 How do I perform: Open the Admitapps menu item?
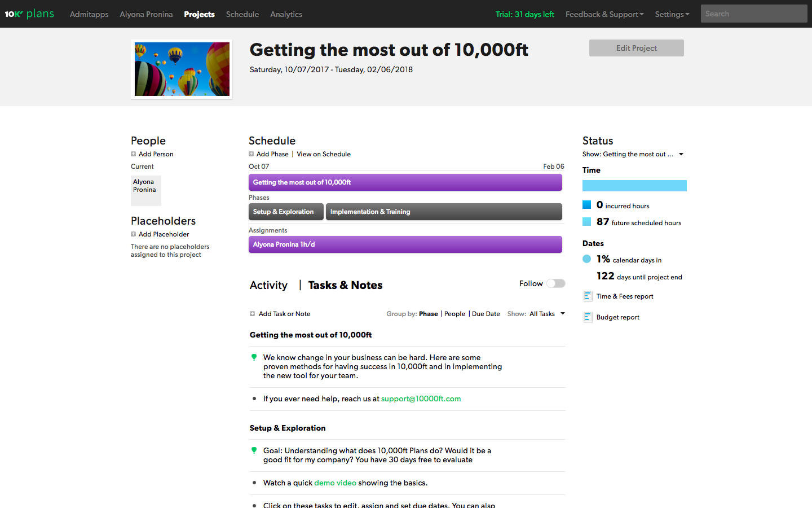pos(89,14)
